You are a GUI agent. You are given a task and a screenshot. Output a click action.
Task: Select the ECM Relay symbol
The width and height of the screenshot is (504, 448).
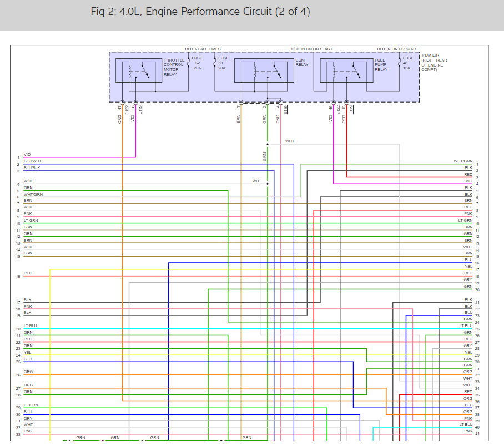(x=264, y=70)
